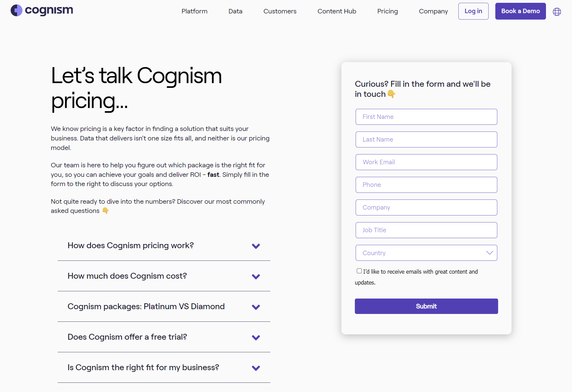572x392 pixels.
Task: Open the Customers menu
Action: tap(280, 11)
